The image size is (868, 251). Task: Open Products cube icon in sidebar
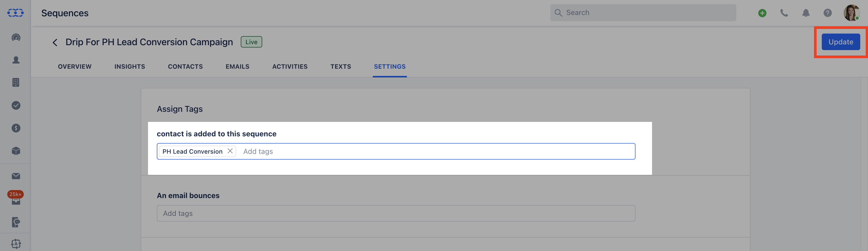point(16,151)
